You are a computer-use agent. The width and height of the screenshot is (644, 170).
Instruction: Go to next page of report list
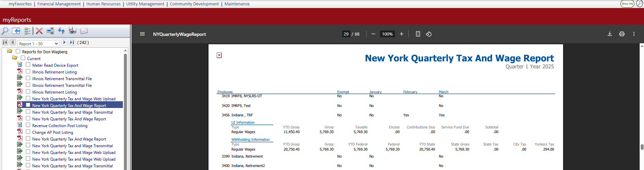tap(64, 42)
